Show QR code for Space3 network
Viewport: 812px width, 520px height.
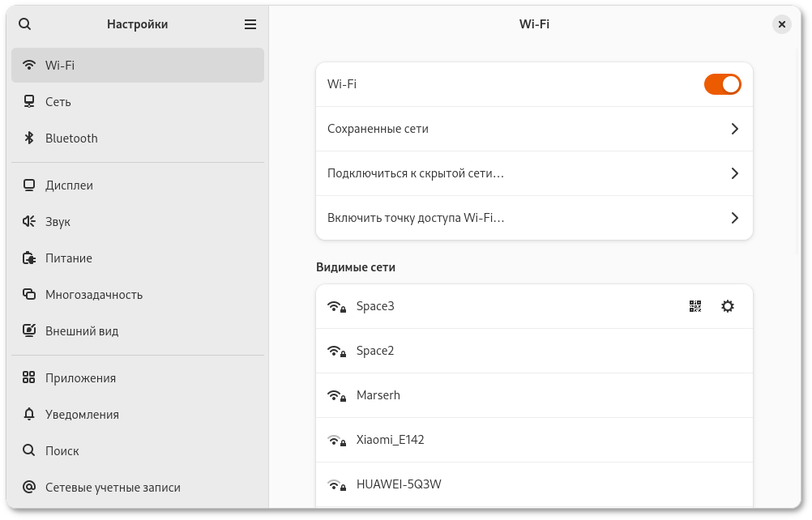pyautogui.click(x=695, y=306)
